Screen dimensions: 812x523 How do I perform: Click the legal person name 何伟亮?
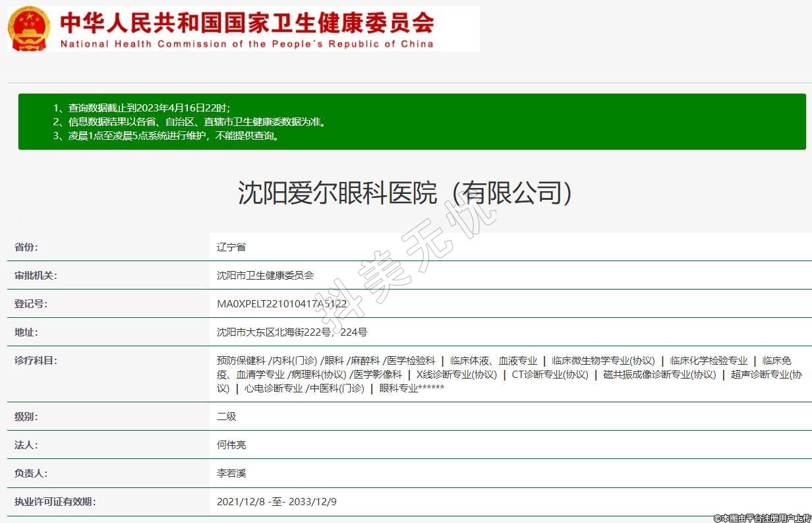click(x=231, y=445)
